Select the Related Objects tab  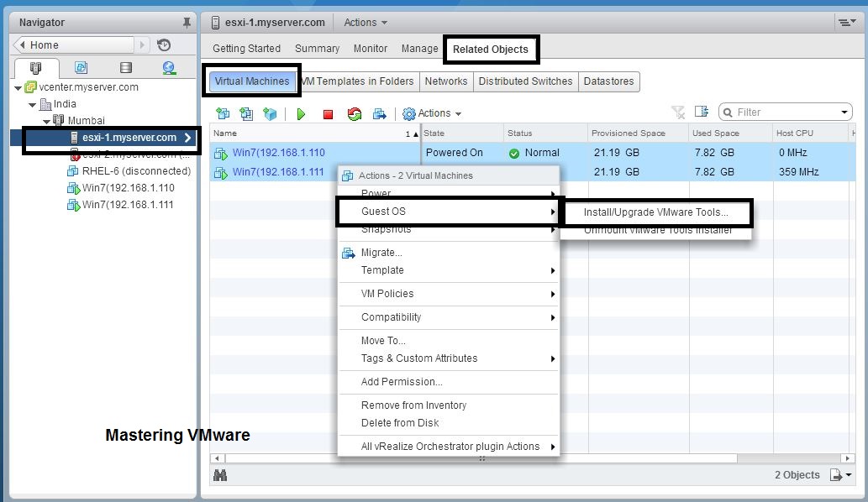tap(491, 50)
